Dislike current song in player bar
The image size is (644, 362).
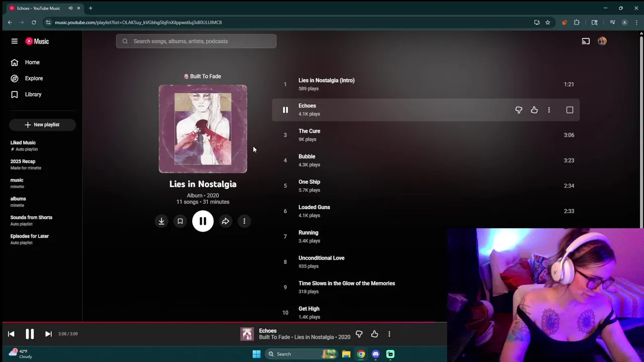coord(359,334)
